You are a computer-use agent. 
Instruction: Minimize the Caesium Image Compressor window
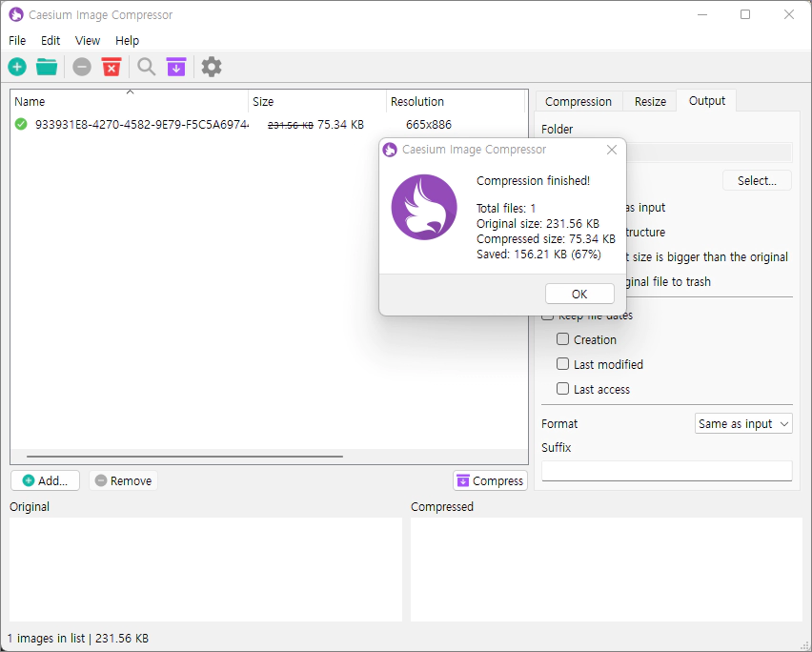[x=702, y=14]
